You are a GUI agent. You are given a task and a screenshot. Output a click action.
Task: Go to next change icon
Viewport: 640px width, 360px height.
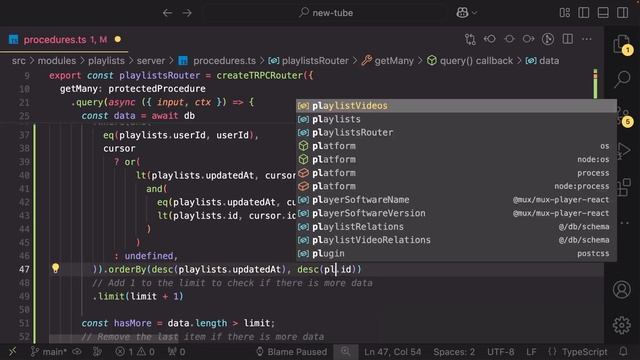point(528,39)
